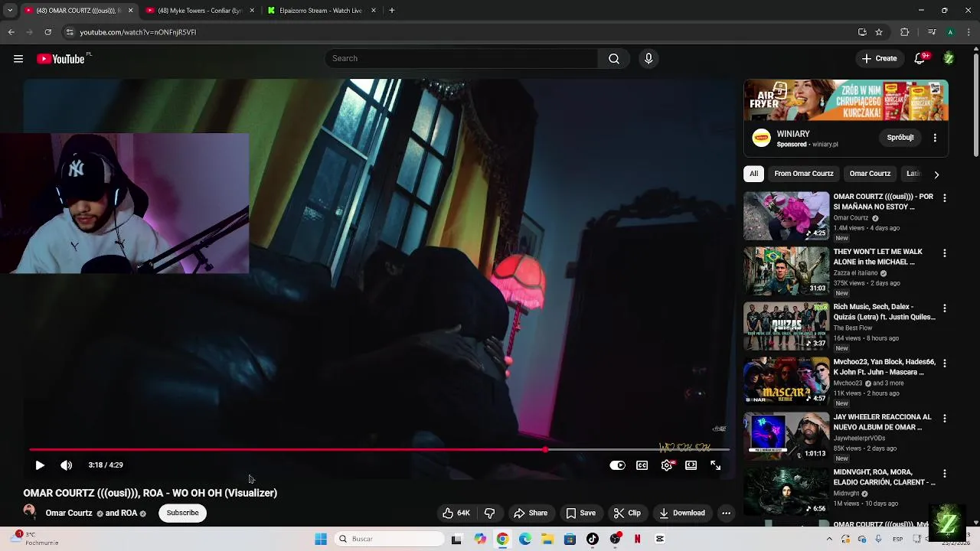Switch to Myke Towers - Confiar tab

[199, 11]
